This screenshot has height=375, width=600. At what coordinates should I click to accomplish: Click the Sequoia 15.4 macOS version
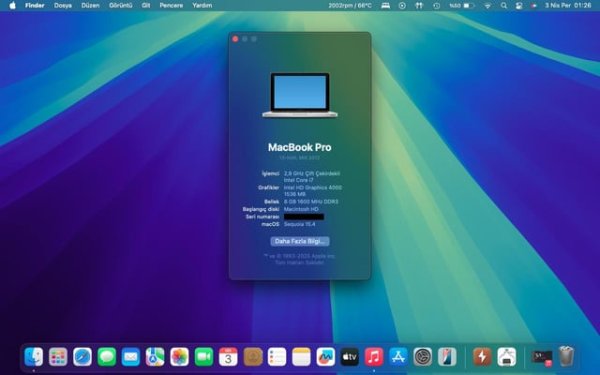[x=299, y=224]
